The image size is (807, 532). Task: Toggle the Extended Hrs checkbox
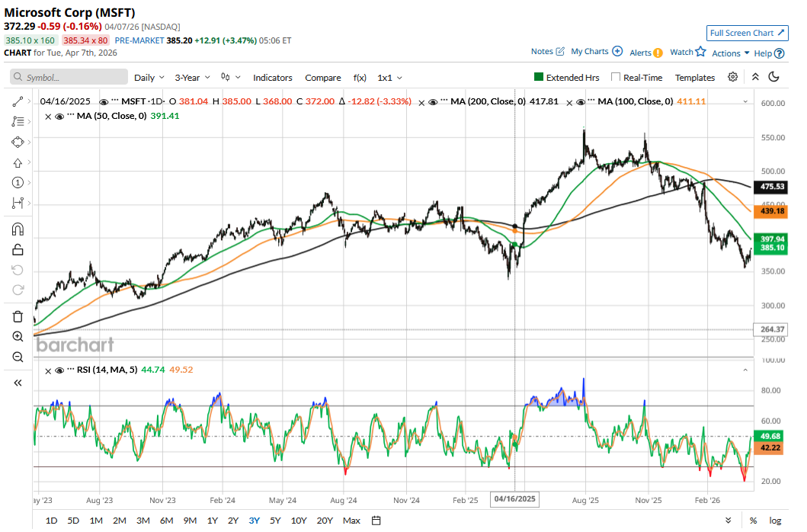pos(539,77)
